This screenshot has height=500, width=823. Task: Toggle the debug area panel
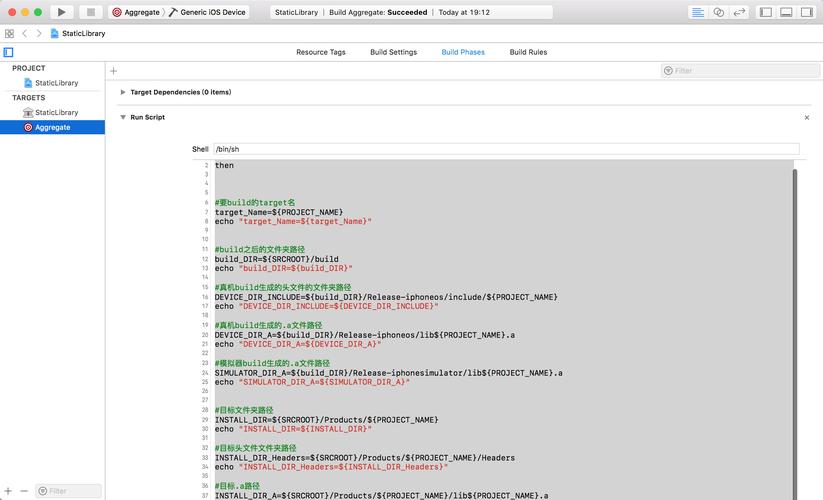(786, 12)
